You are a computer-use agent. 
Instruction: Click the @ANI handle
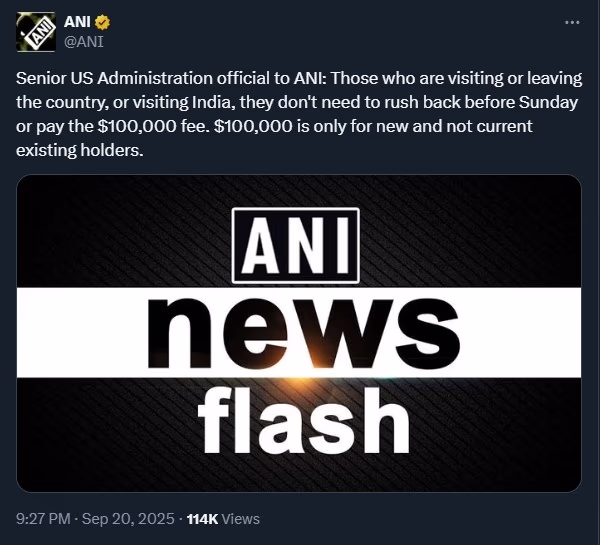point(83,41)
